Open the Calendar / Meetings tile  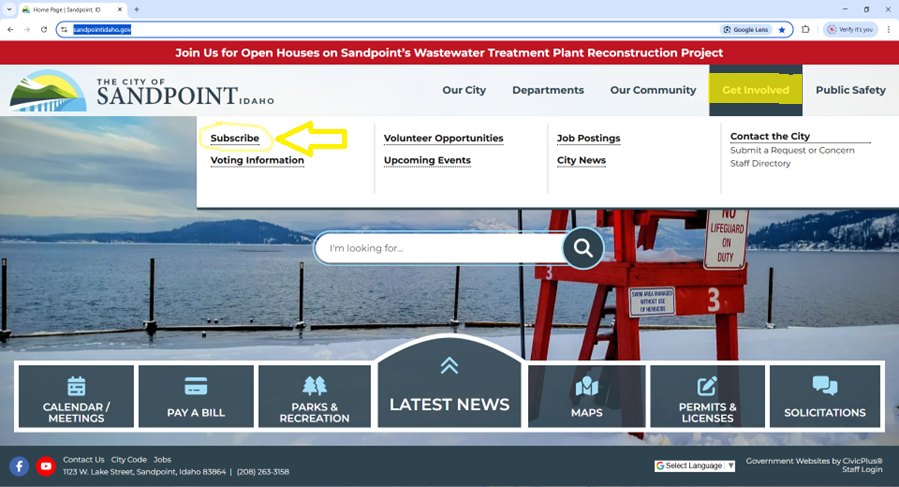click(76, 397)
